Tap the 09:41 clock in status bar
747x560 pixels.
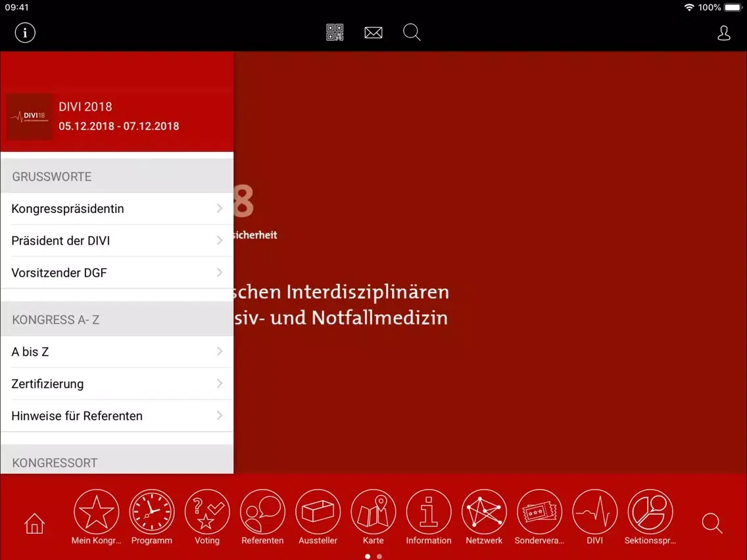click(16, 7)
